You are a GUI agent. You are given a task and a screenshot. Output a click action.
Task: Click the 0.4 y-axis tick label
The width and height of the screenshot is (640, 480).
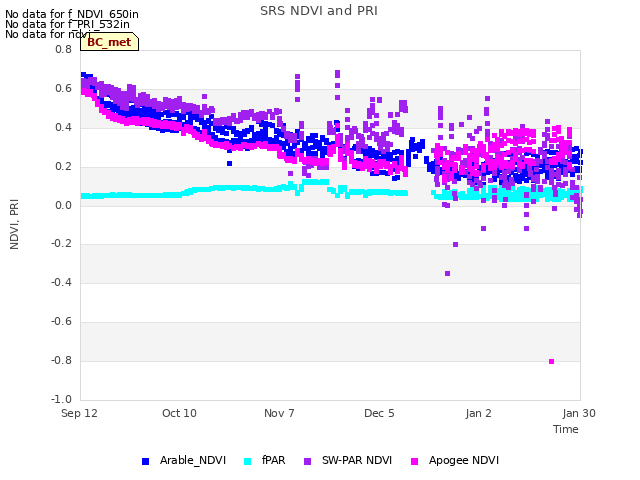click(63, 127)
